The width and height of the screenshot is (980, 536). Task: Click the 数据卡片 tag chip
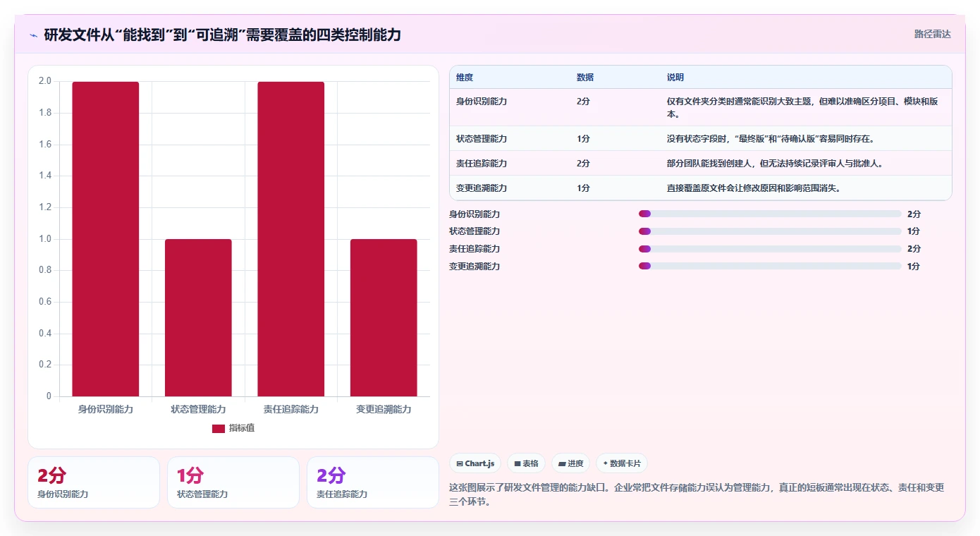(622, 463)
